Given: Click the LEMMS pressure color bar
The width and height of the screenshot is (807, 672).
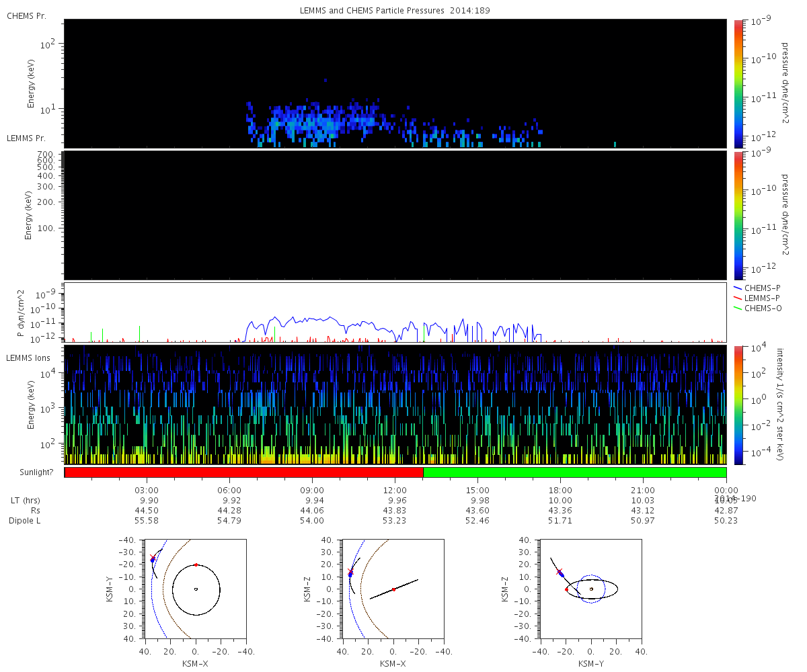Looking at the screenshot, I should point(738,215).
